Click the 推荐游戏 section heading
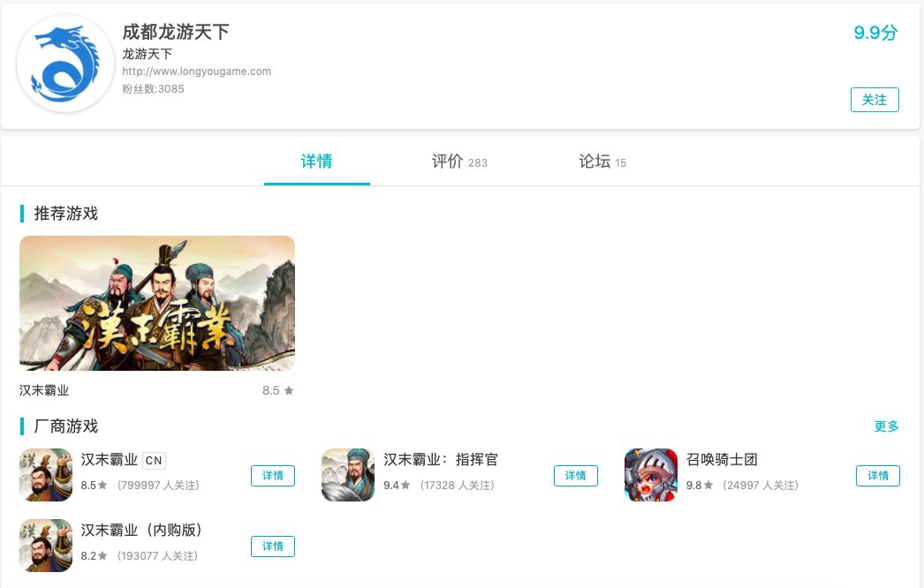 [x=66, y=214]
